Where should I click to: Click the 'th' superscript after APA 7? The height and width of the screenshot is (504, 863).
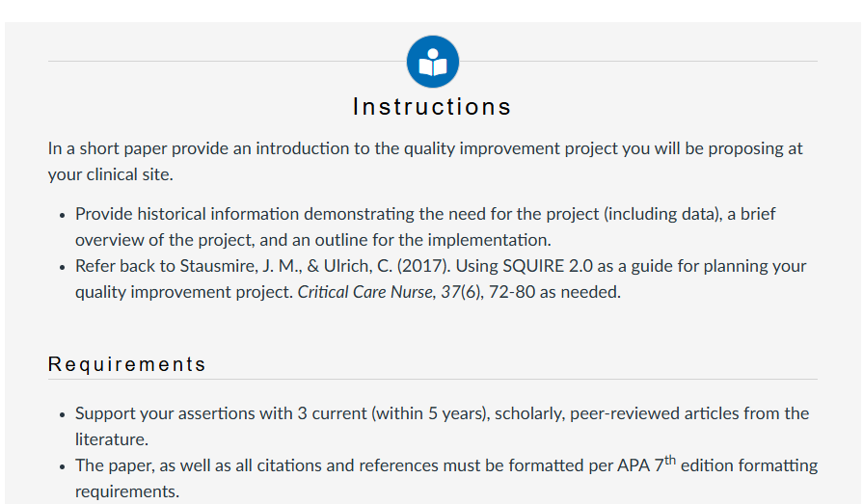click(670, 460)
